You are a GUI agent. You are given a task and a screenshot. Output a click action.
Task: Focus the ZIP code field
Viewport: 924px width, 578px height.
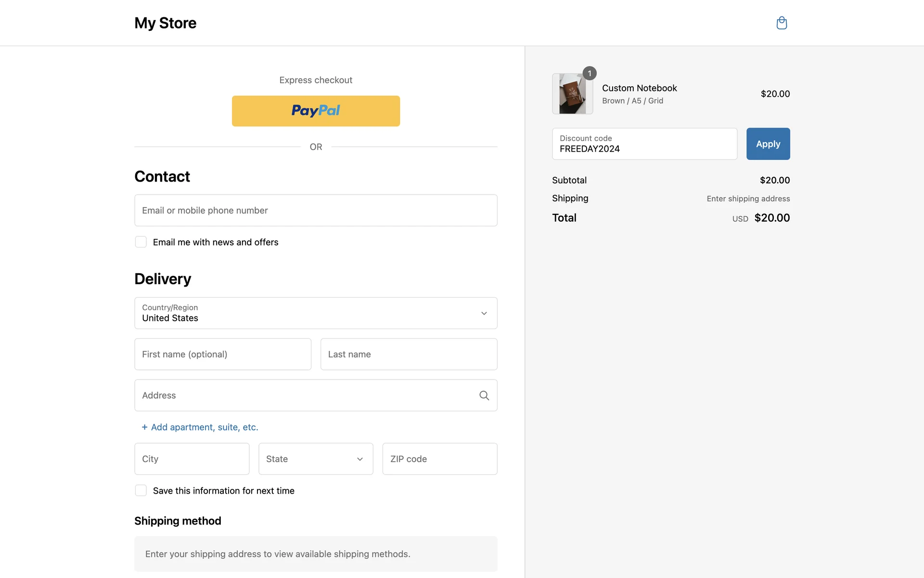point(439,459)
